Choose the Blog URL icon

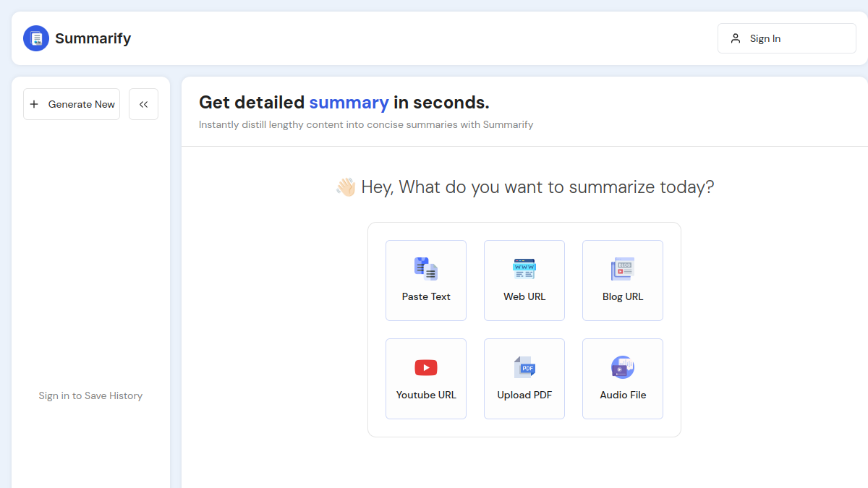(623, 269)
